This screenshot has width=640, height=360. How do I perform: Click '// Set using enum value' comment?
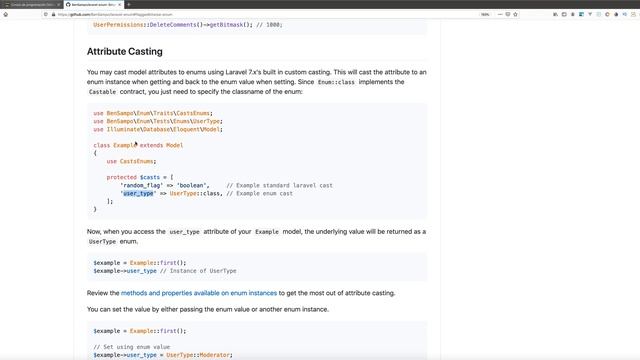tap(131, 347)
